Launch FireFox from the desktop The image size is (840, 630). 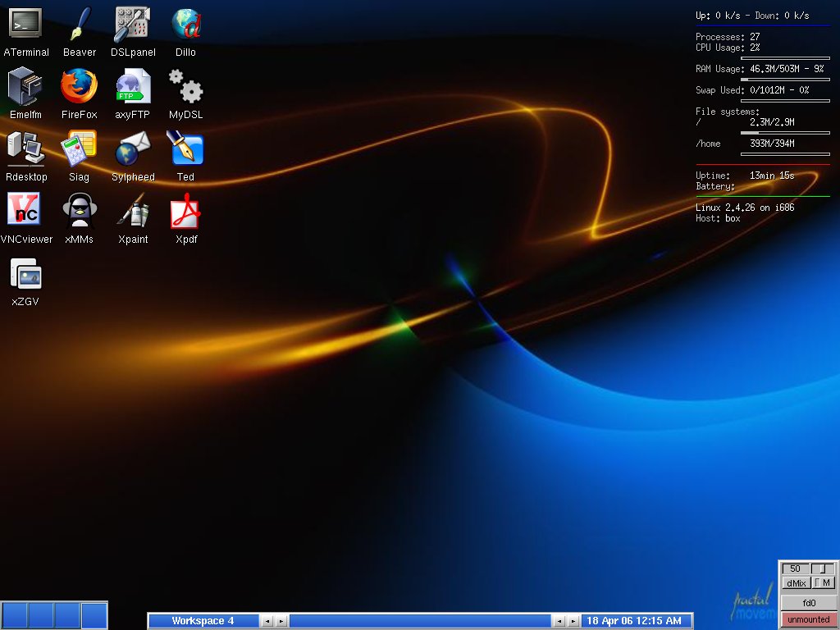(79, 85)
